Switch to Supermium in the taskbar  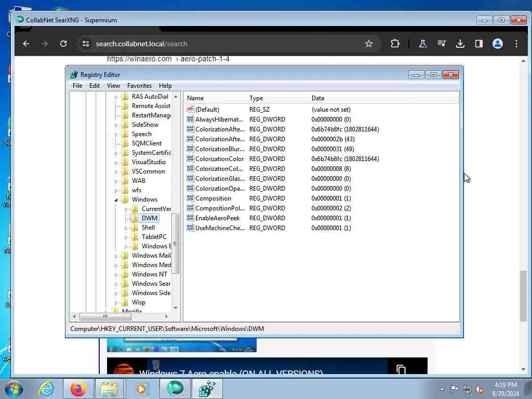coord(175,389)
